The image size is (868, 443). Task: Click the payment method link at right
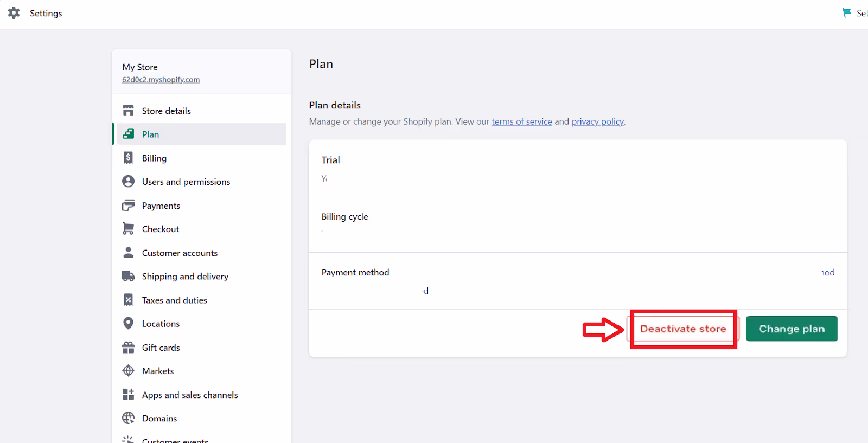[828, 272]
